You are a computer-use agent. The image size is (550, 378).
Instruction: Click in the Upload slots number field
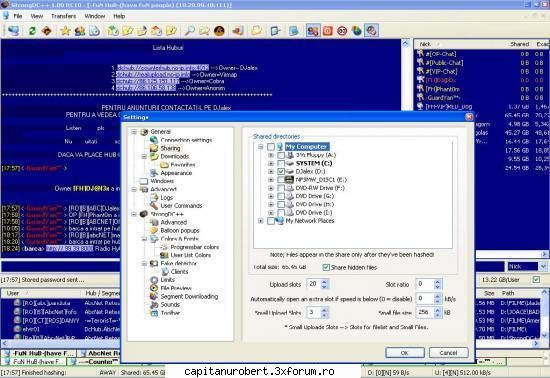pyautogui.click(x=314, y=284)
